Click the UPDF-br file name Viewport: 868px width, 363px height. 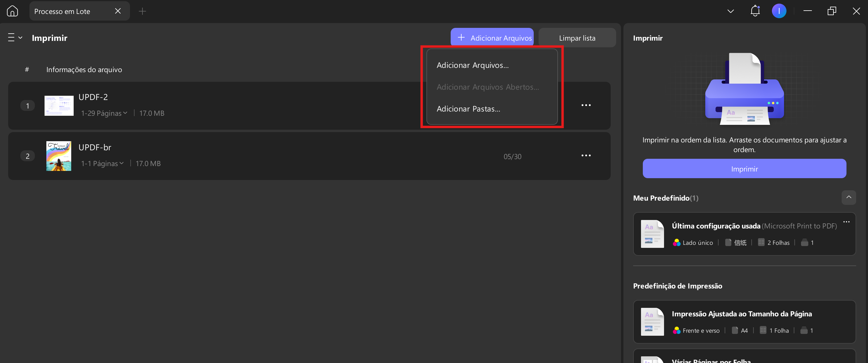point(95,148)
